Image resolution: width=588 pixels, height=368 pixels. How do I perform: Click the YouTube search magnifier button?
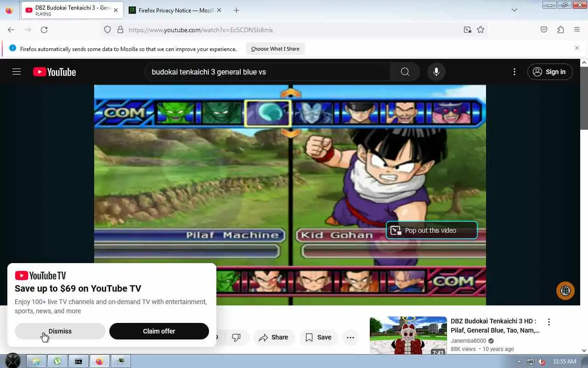coord(405,72)
